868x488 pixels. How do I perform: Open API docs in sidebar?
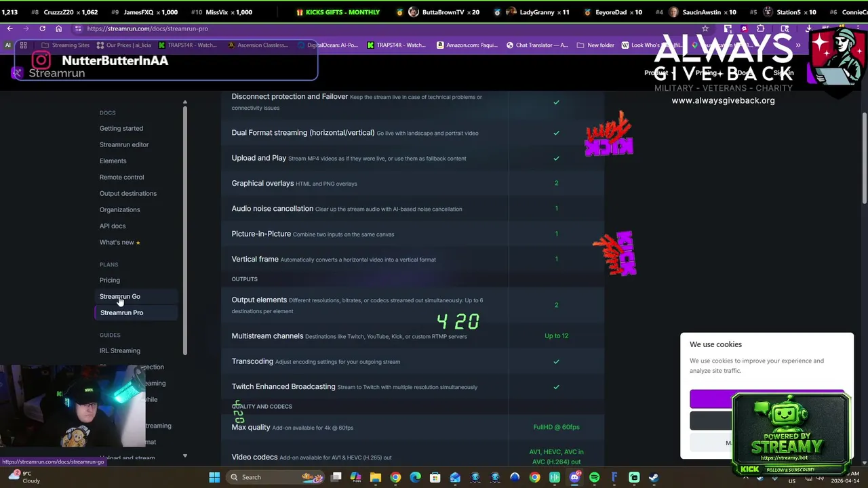[113, 226]
